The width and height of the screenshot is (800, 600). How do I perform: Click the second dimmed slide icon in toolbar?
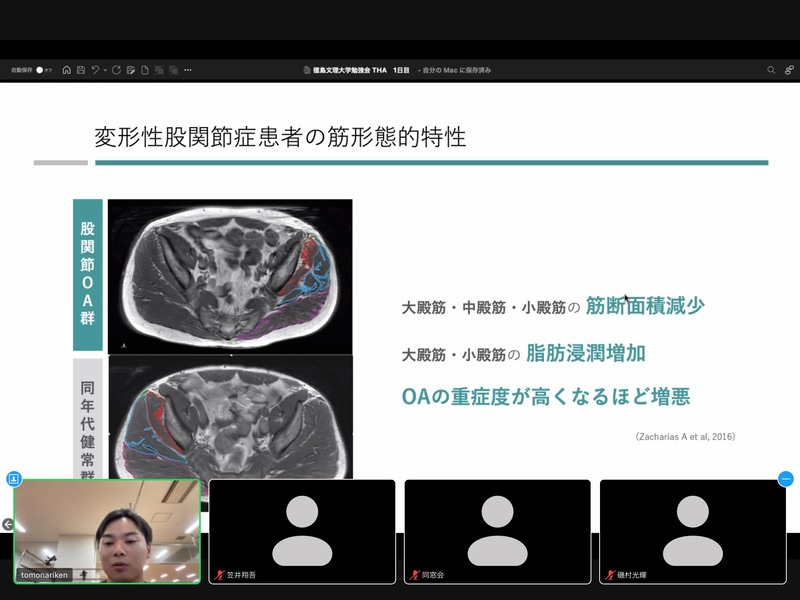173,70
